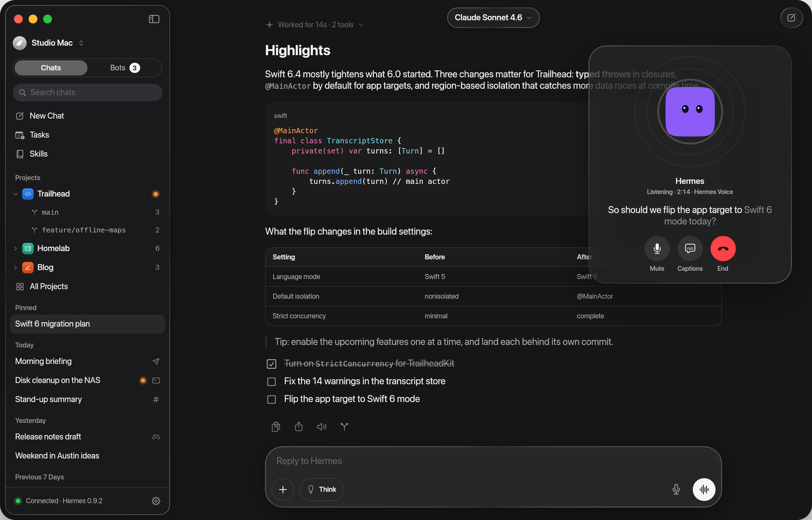Click the Hermes purple avatar
812x520 pixels.
tap(690, 112)
